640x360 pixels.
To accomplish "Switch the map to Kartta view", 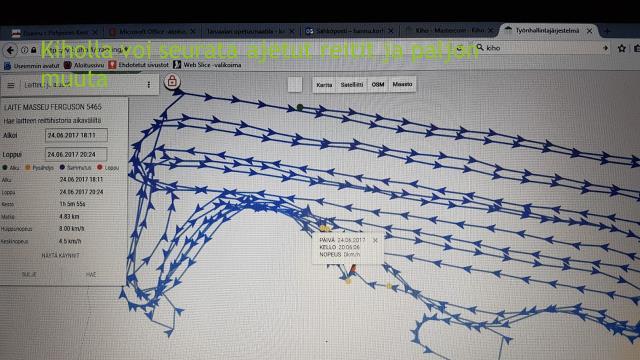I will 324,85.
